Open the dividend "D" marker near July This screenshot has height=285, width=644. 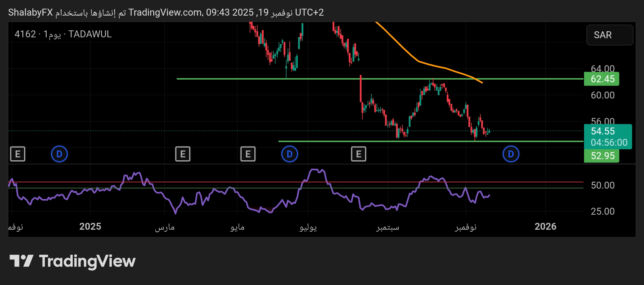(290, 154)
